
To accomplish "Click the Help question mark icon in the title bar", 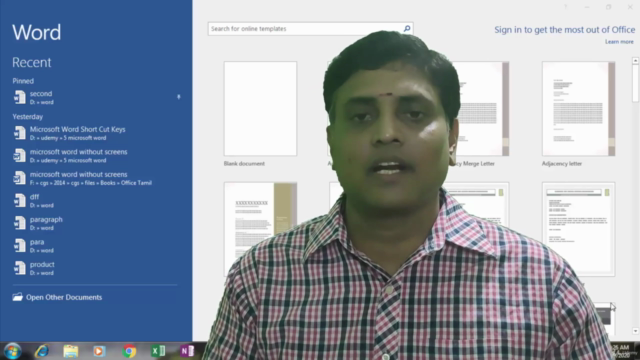I will coord(565,7).
